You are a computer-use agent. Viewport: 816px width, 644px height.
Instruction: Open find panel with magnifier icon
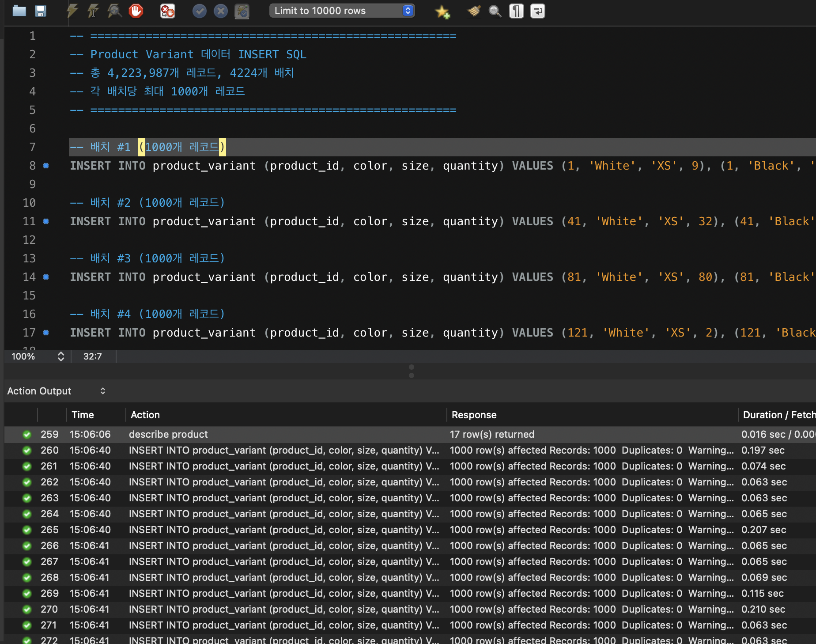495,11
